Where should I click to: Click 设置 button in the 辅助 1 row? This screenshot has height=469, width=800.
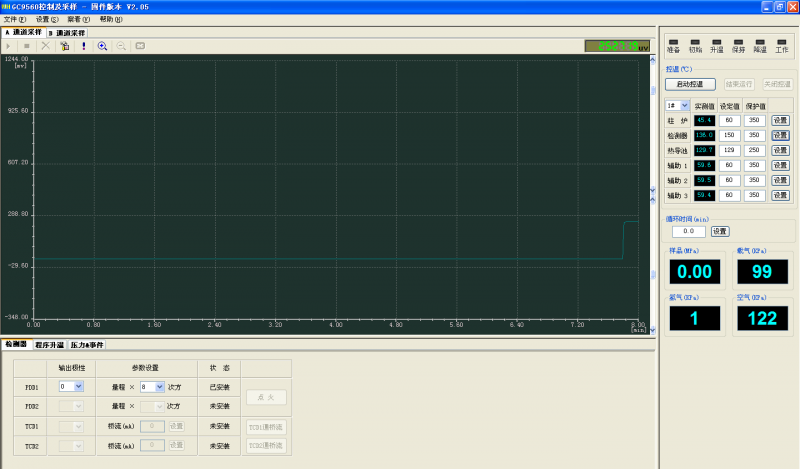coord(780,165)
